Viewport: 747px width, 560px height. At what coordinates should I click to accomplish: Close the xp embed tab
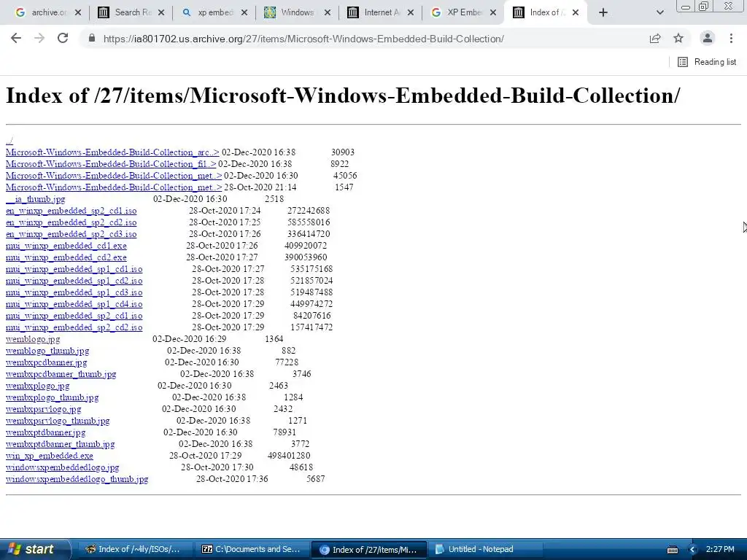tap(244, 12)
